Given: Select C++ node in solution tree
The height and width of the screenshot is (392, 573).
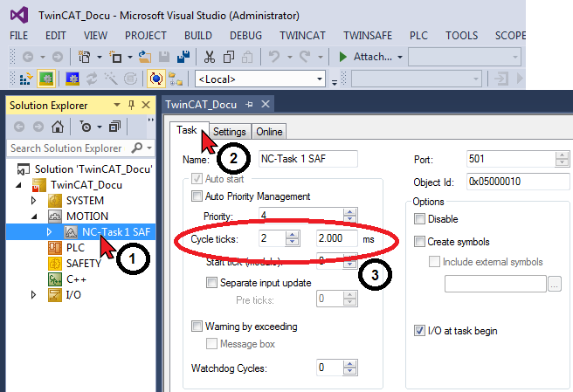Looking at the screenshot, I should point(76,279).
